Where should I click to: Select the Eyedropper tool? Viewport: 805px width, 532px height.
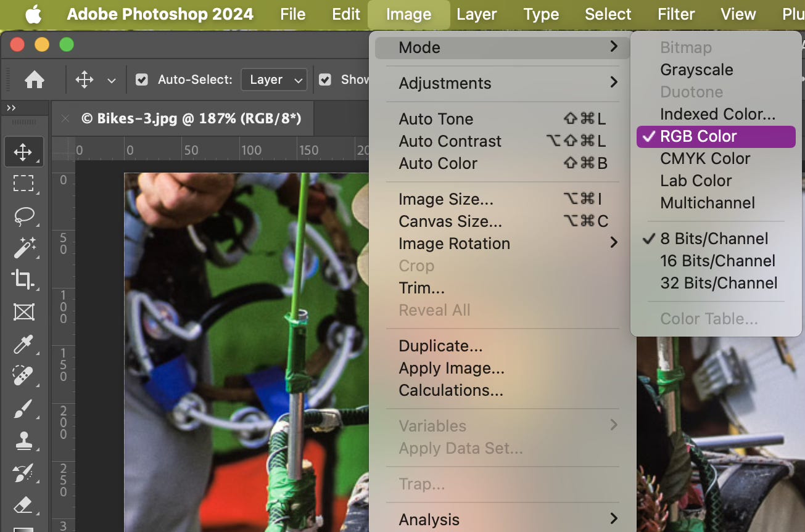coord(23,344)
